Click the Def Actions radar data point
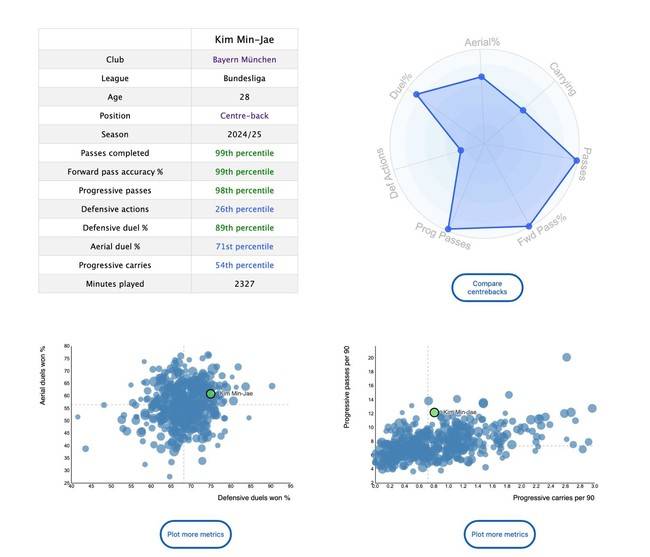Image resolution: width=650 pixels, height=557 pixels. point(460,151)
